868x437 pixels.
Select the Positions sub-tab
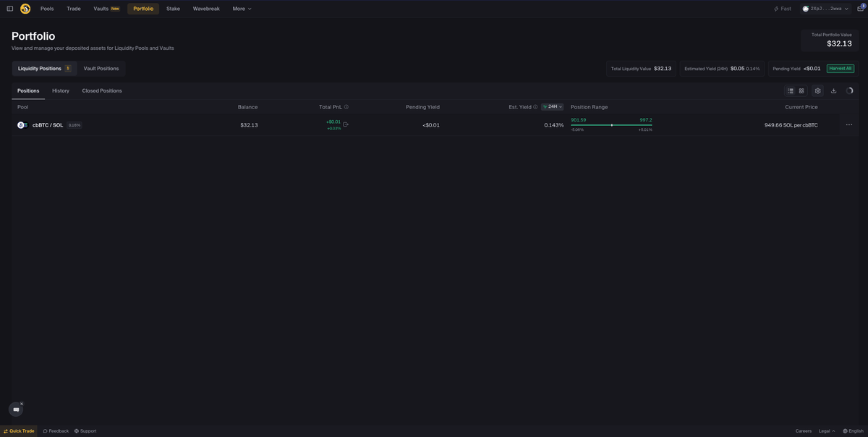pos(28,91)
